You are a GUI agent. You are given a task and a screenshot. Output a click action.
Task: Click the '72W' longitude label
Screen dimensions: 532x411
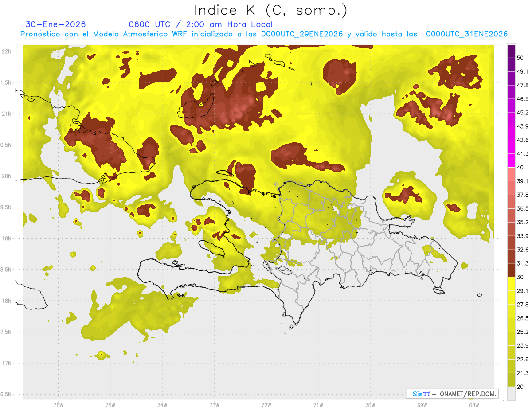pos(266,405)
